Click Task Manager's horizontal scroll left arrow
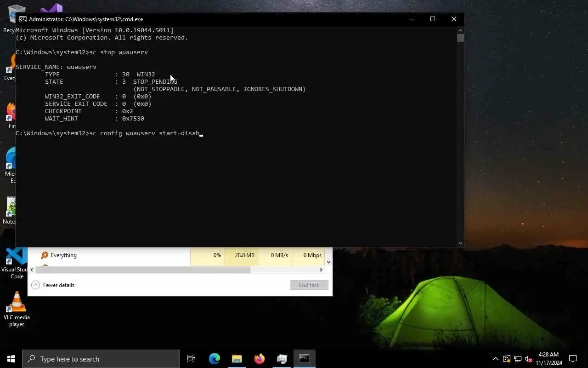 click(x=32, y=270)
